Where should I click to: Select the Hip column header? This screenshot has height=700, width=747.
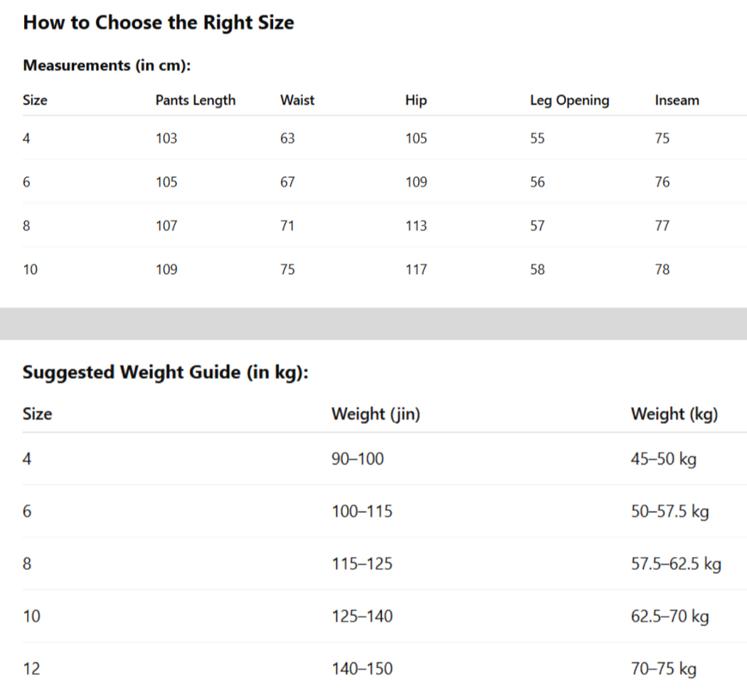click(x=415, y=100)
